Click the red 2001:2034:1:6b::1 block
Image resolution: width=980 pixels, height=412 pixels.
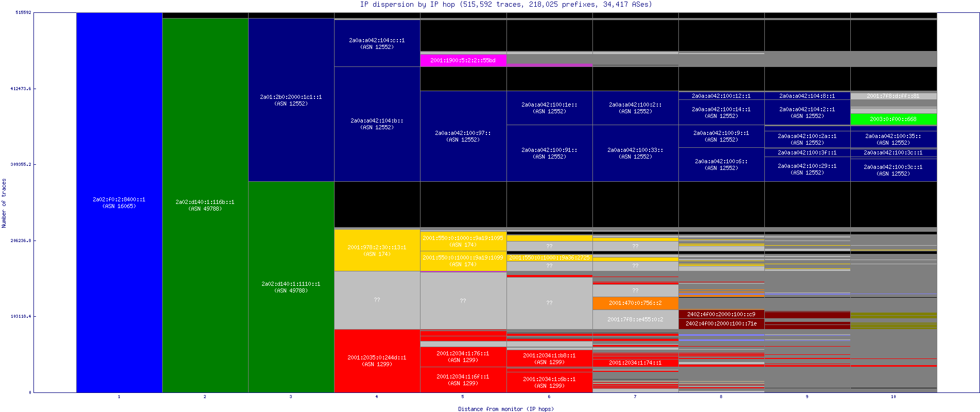coord(550,382)
